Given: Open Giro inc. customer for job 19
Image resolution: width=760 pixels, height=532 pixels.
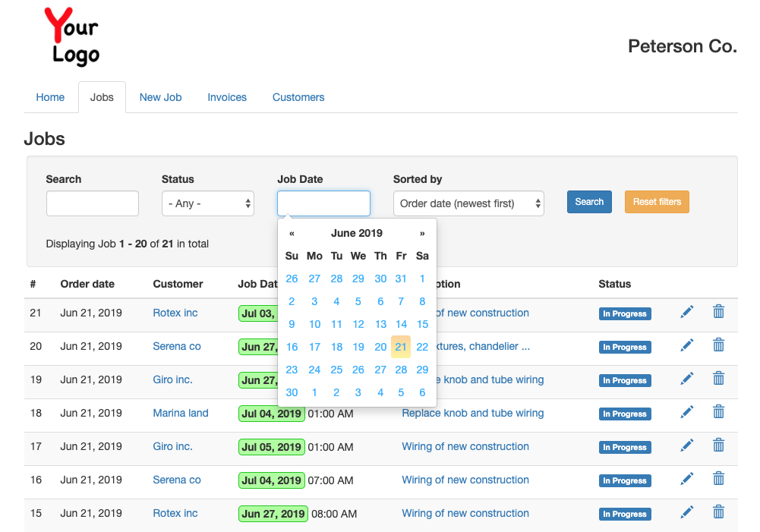Looking at the screenshot, I should tap(172, 380).
